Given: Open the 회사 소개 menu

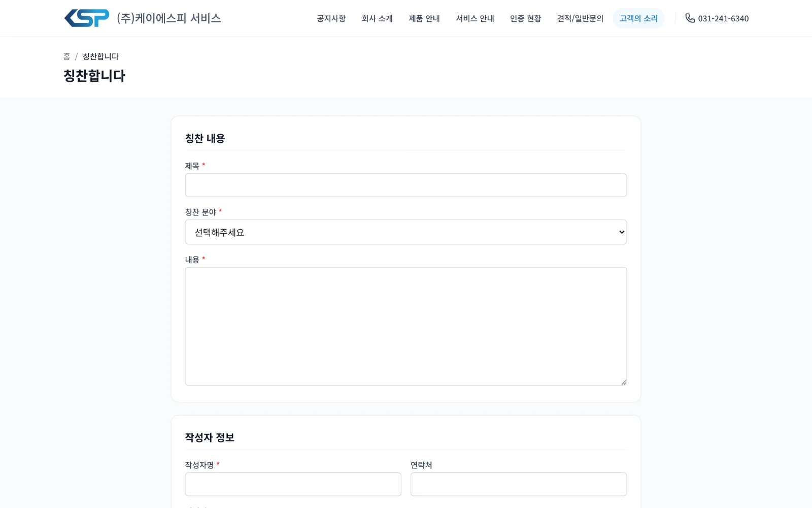Looking at the screenshot, I should 377,18.
